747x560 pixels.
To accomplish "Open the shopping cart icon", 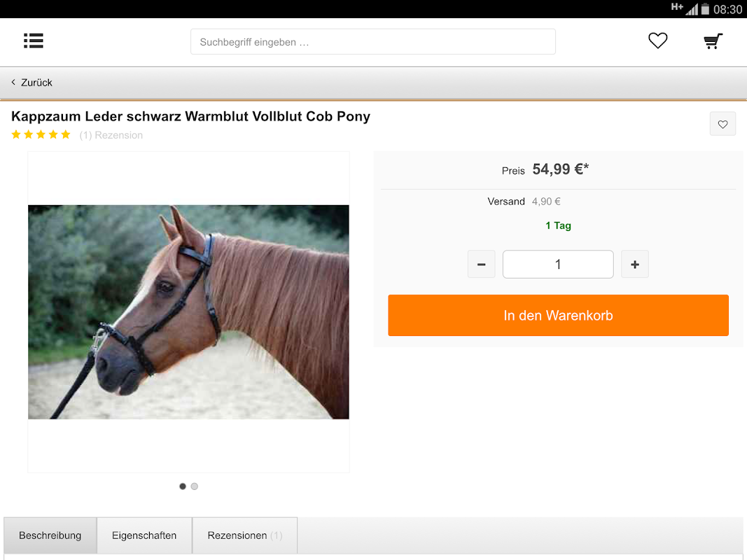I will point(713,41).
